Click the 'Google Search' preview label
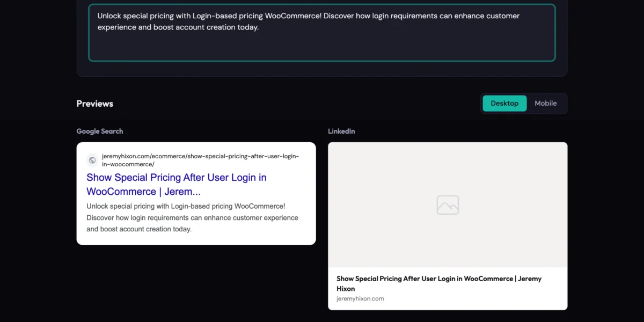Screen dimensions: 644x322 pos(100,131)
